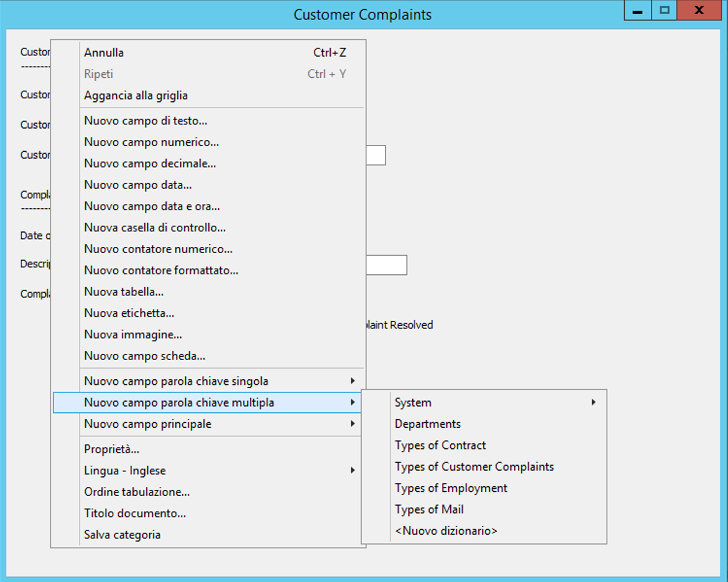Maximize the Customer Complaints window
Screen dimensions: 728x582
(665, 10)
